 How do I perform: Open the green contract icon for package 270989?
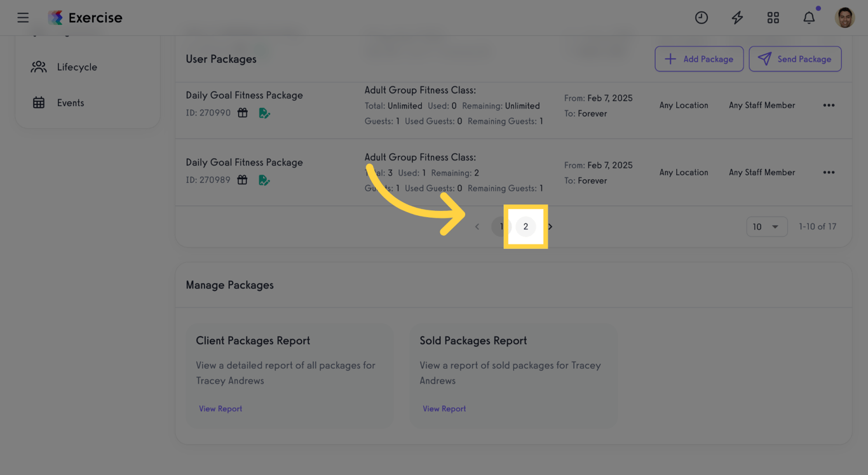264,180
